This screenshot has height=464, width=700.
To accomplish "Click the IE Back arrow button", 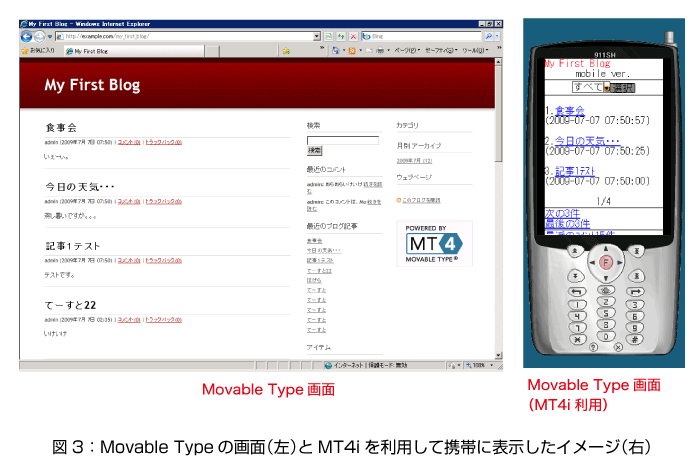I will [26, 37].
